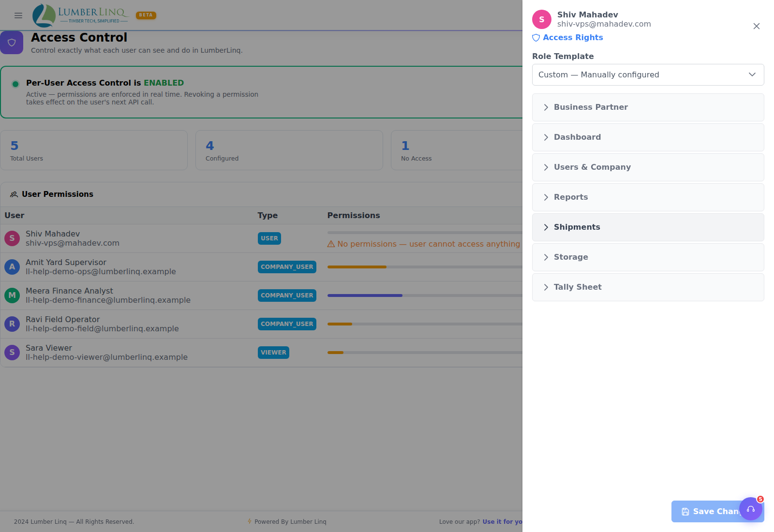Click COMPANY_USER badge in Ravi's row

[x=287, y=324]
